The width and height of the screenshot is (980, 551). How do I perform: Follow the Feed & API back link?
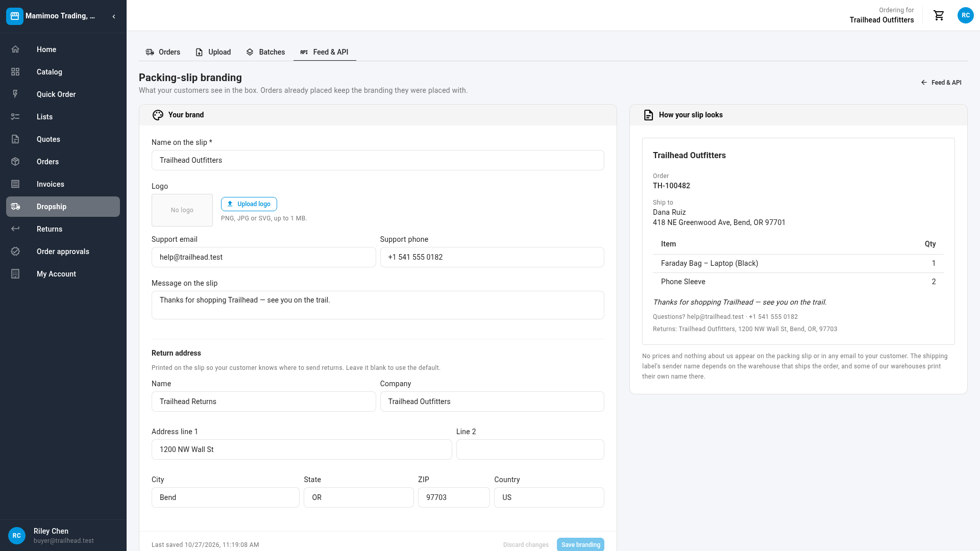point(941,83)
